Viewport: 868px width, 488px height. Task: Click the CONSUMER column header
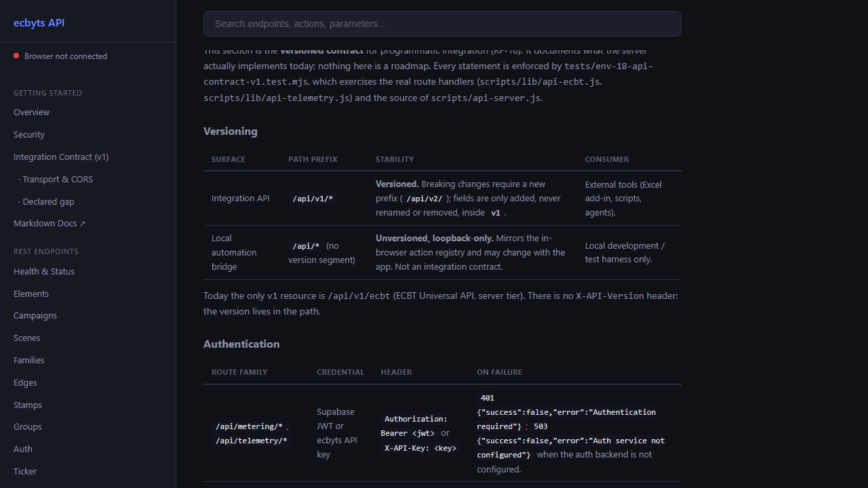(x=607, y=159)
